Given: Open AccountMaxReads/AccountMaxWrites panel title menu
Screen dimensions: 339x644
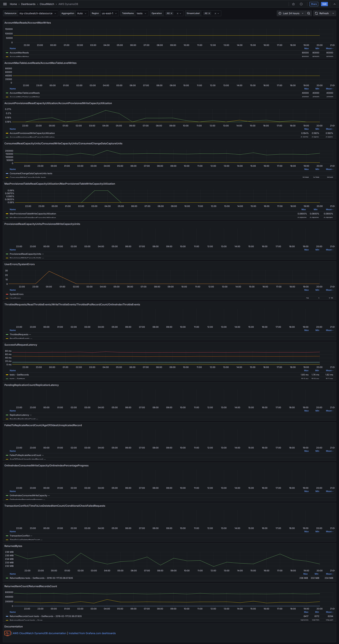Looking at the screenshot, I should (28, 23).
